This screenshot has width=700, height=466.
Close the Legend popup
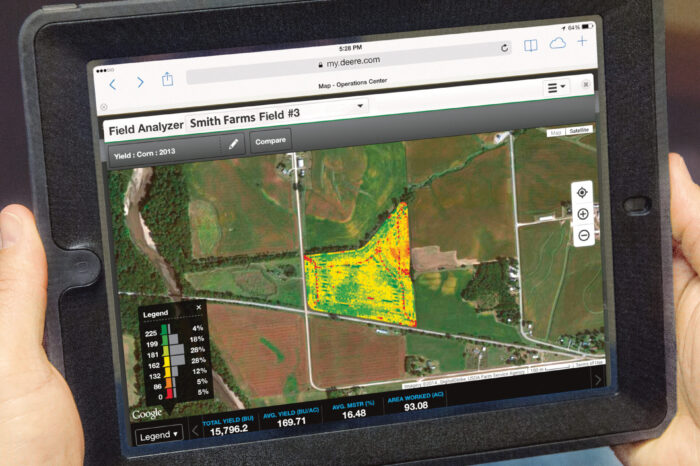coord(198,307)
